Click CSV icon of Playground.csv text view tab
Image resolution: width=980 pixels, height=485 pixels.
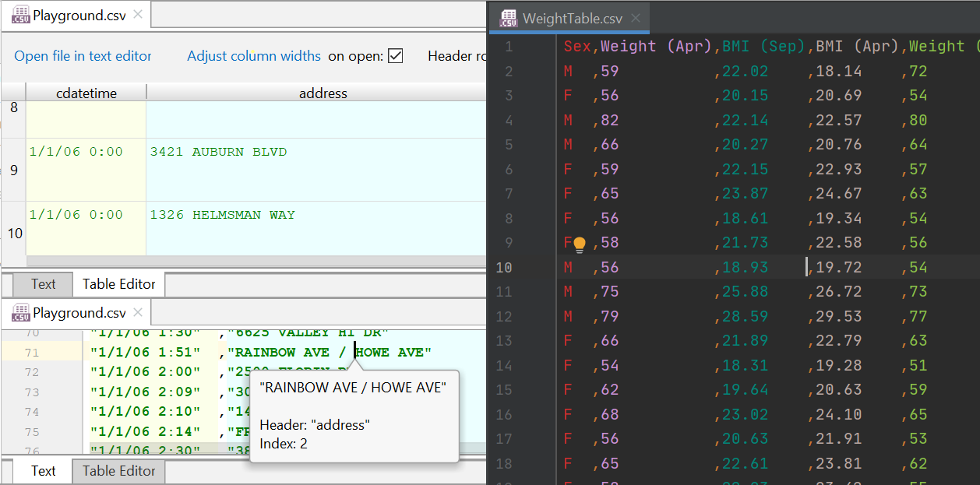tap(20, 313)
